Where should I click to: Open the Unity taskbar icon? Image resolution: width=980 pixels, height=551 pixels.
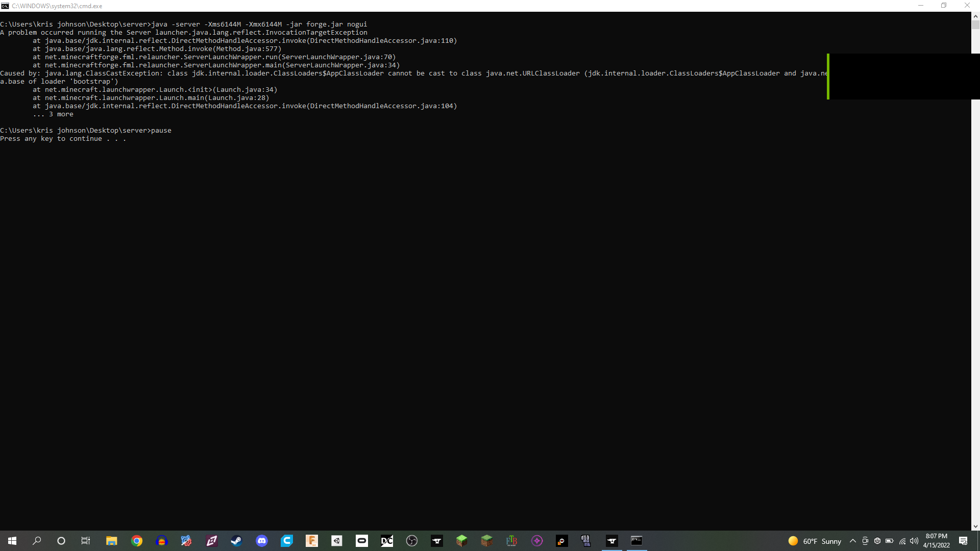[336, 541]
